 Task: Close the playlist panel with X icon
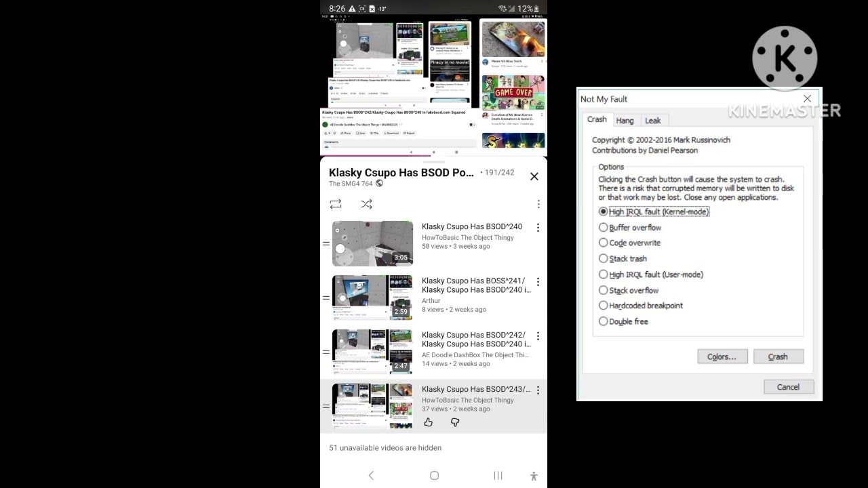click(x=534, y=176)
